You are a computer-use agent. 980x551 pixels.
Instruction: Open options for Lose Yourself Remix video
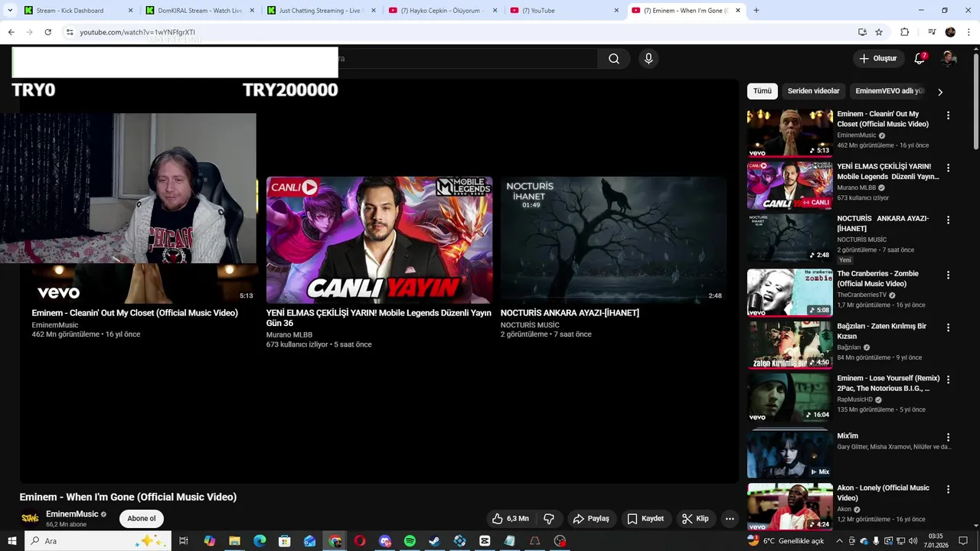[x=948, y=380]
